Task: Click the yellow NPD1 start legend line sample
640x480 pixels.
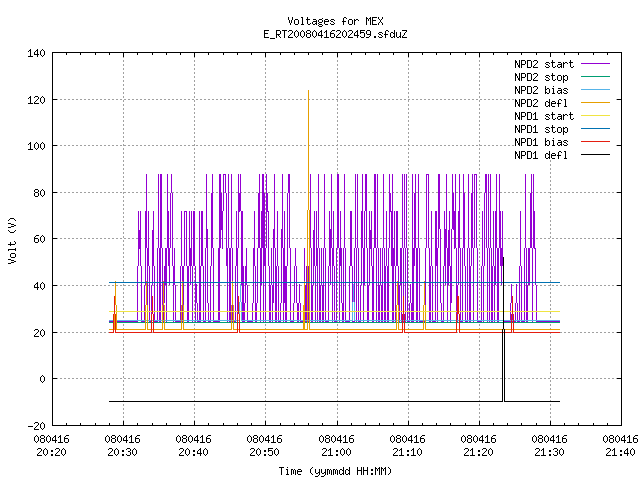Action: point(595,116)
